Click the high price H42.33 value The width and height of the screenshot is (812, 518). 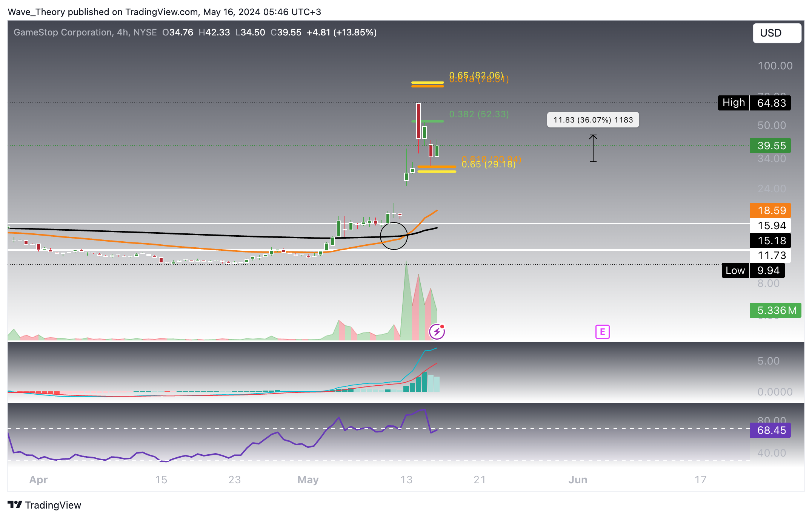214,32
